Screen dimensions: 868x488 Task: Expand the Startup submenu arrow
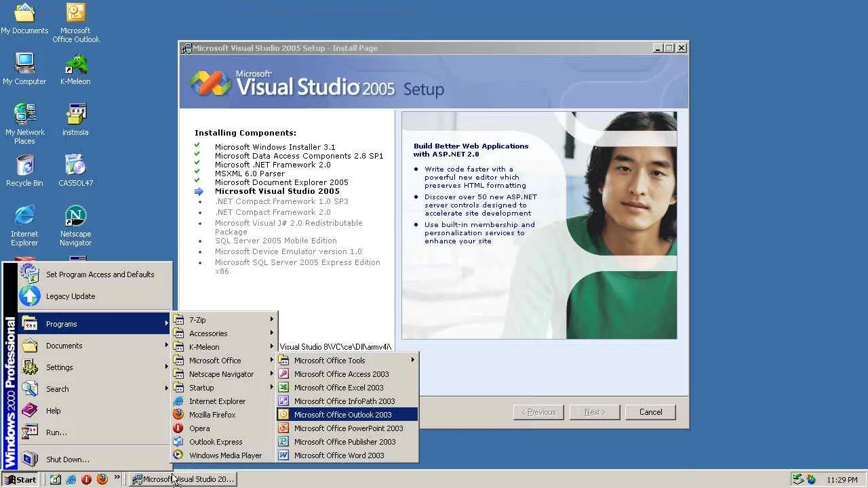tap(272, 387)
